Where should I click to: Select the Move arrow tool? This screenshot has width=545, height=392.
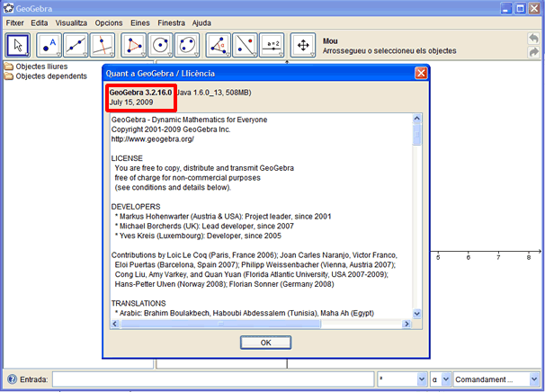19,45
